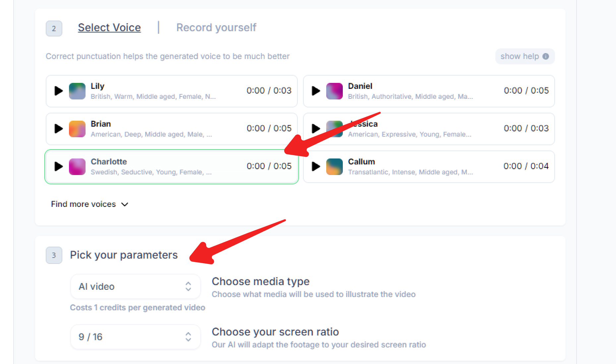The width and height of the screenshot is (616, 364).
Task: Play Brian voice preview
Action: 59,129
